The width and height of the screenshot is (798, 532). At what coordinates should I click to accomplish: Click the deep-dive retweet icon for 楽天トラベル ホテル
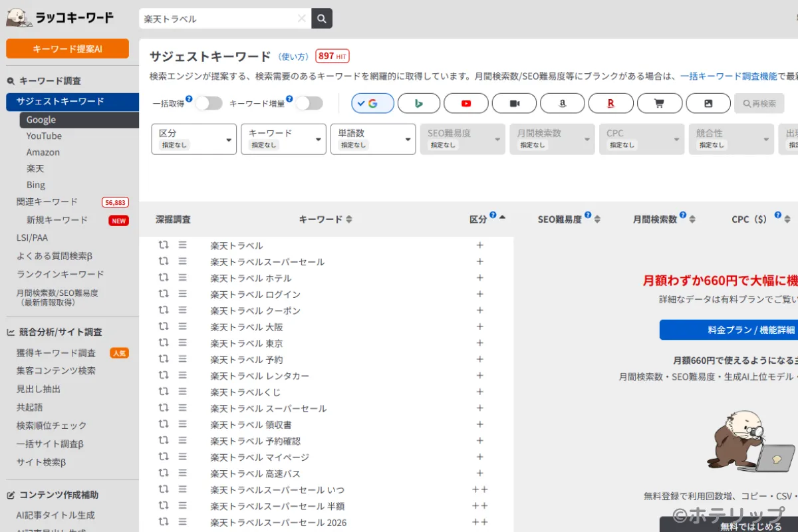tap(164, 277)
